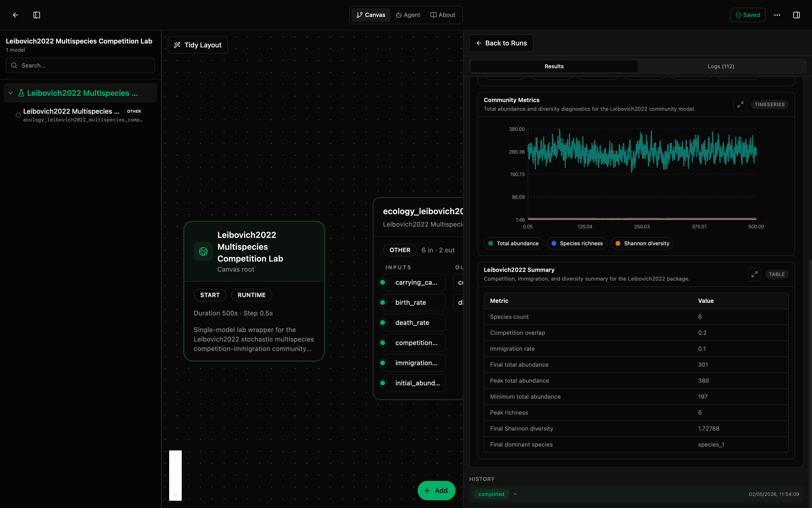Click Final Shannon diversity value 1.72788

point(709,428)
